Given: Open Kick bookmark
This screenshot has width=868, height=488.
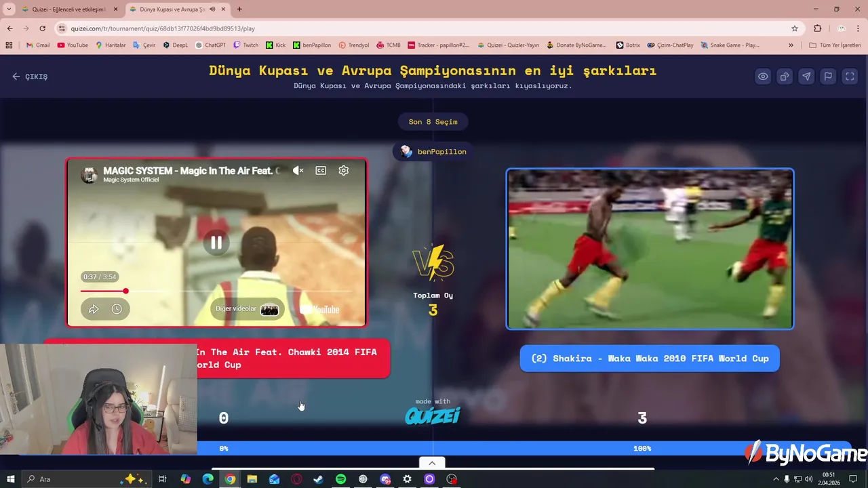Looking at the screenshot, I should click(276, 45).
